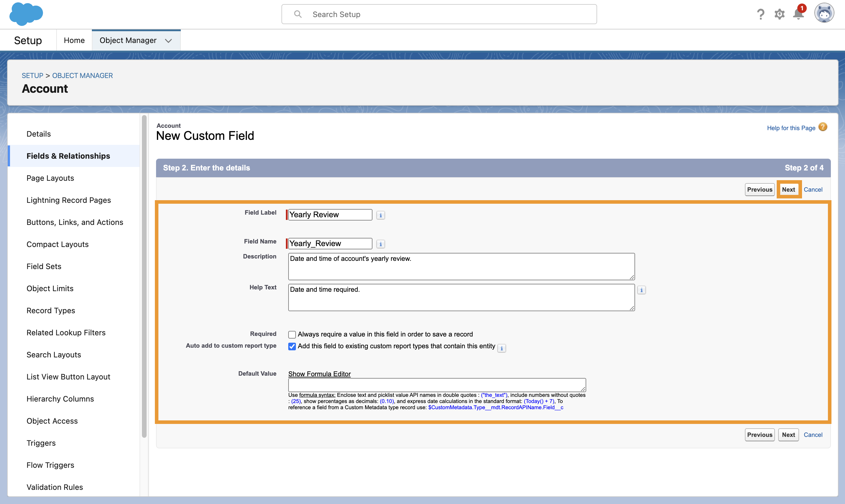
Task: Open Object Access in sidebar
Action: (x=52, y=421)
